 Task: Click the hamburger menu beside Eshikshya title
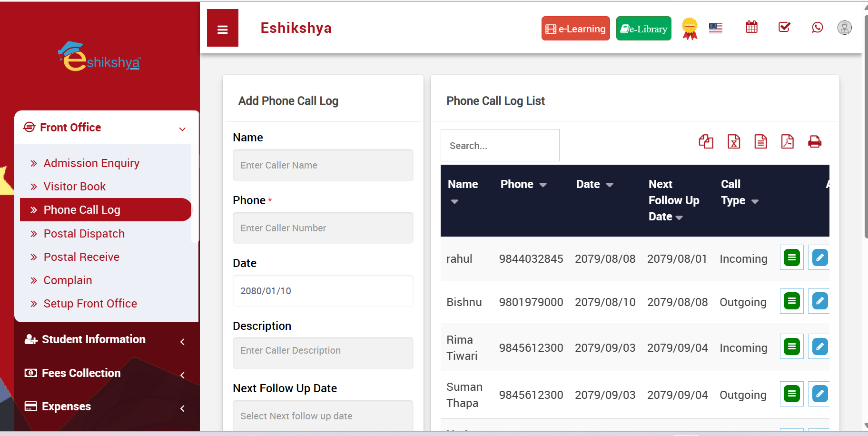tap(222, 28)
